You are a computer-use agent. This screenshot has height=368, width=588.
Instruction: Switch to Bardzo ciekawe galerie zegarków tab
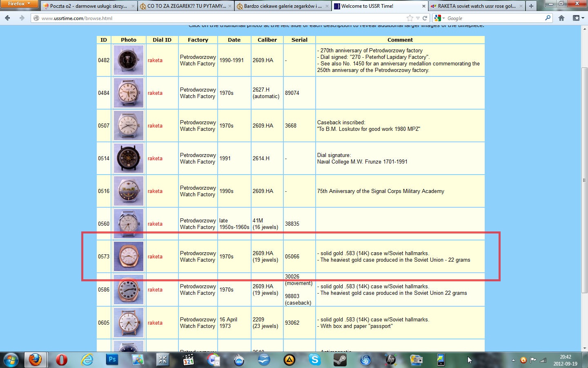[283, 6]
